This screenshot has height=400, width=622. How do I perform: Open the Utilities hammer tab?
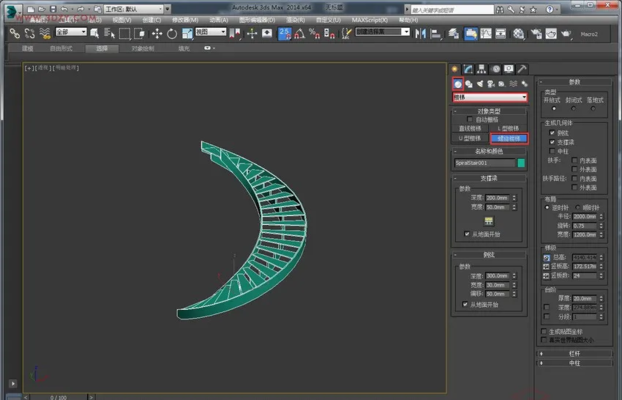click(522, 69)
